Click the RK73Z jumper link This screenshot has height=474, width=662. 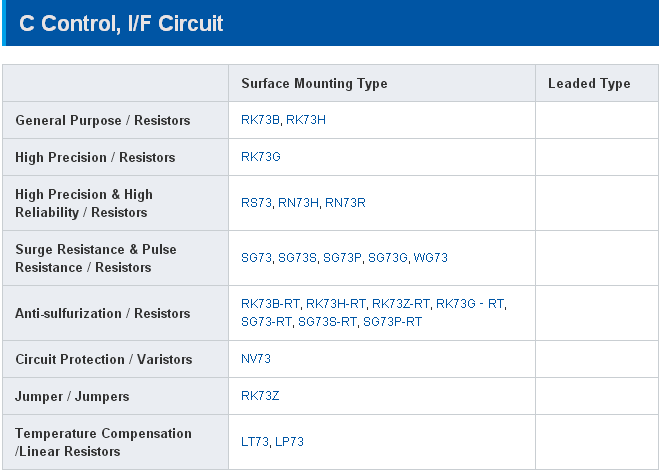pos(260,396)
